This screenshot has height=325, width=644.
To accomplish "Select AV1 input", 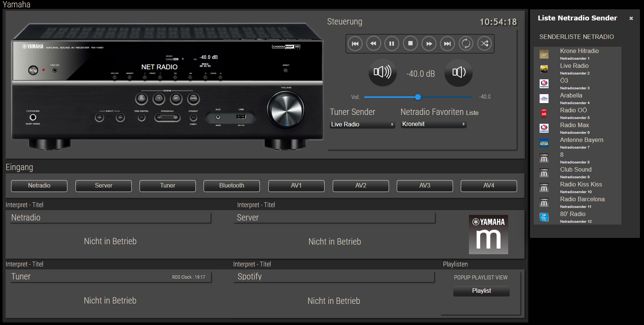I will click(x=296, y=186).
